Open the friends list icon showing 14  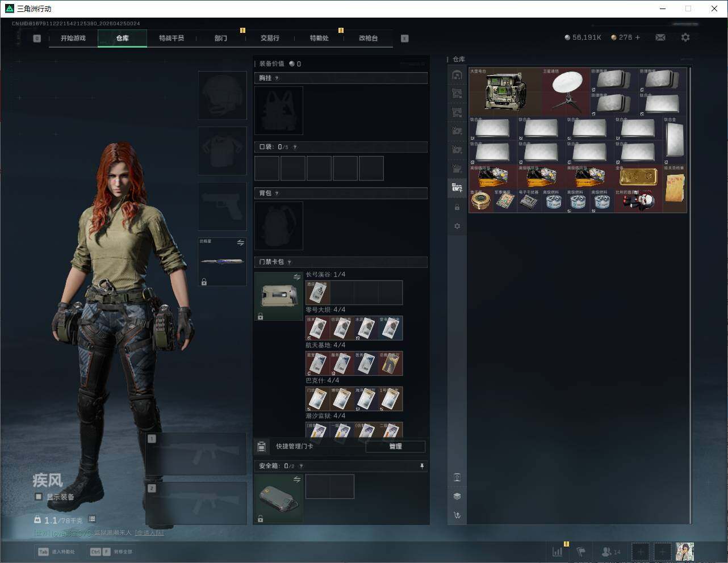click(610, 552)
